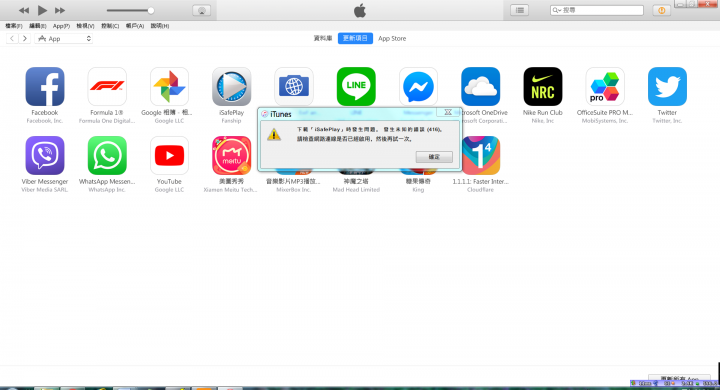Open the 說明(H) menu
Screen dimensions: 720x390
pos(160,26)
